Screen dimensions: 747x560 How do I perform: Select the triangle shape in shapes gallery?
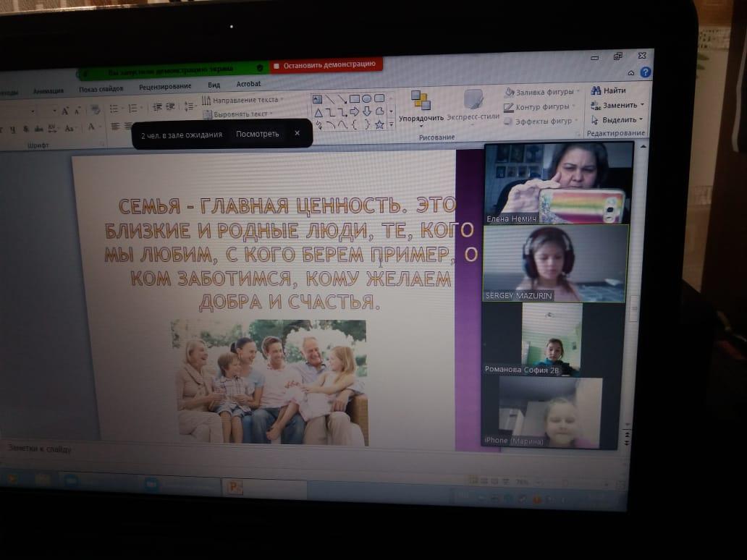(x=317, y=112)
